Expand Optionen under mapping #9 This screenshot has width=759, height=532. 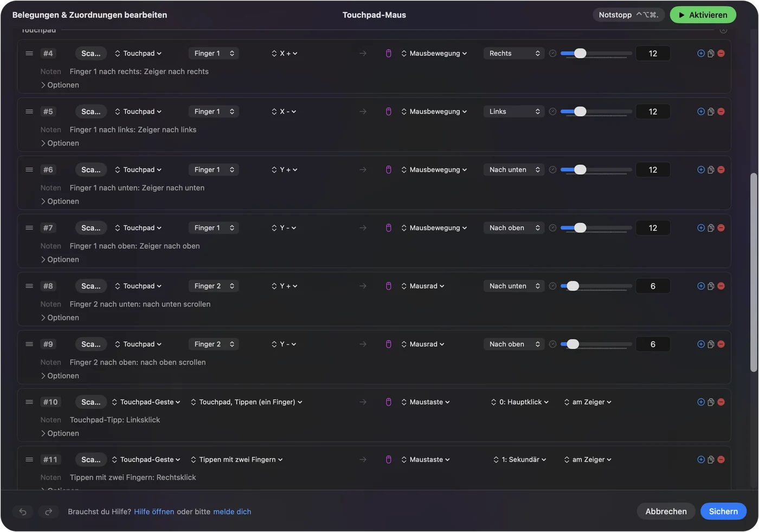pos(60,376)
